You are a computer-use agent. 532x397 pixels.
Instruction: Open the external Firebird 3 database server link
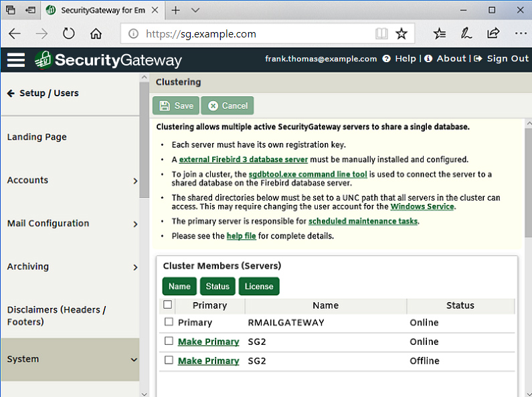pos(244,160)
